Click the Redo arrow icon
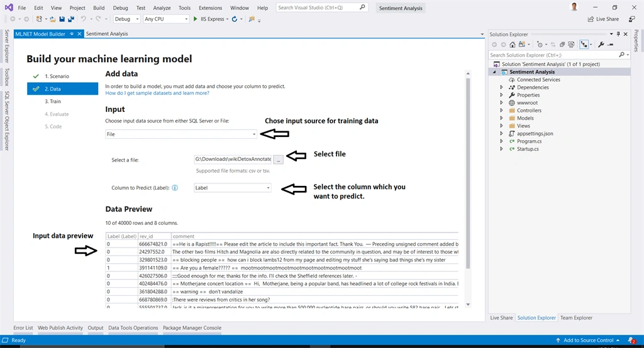The image size is (644, 348). [98, 19]
